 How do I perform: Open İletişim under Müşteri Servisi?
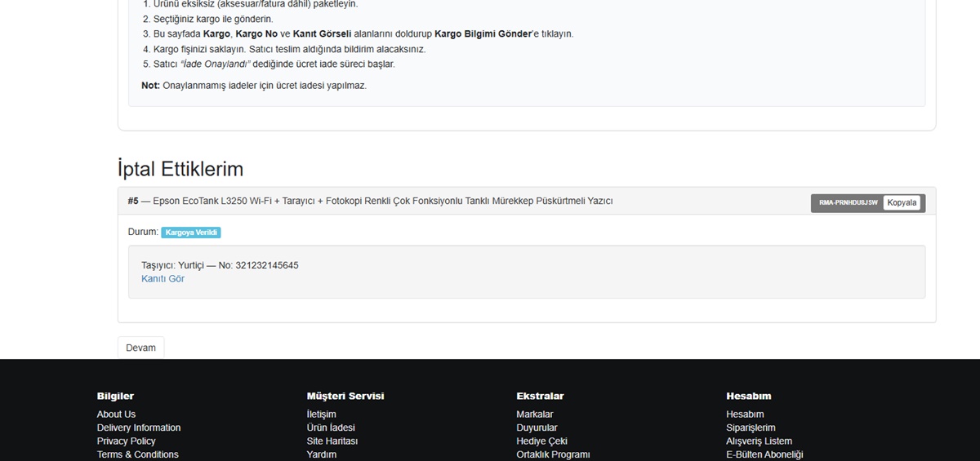tap(321, 414)
